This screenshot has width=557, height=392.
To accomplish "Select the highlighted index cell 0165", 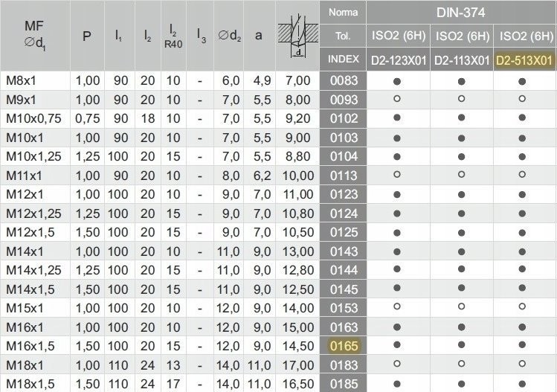I will pos(343,346).
